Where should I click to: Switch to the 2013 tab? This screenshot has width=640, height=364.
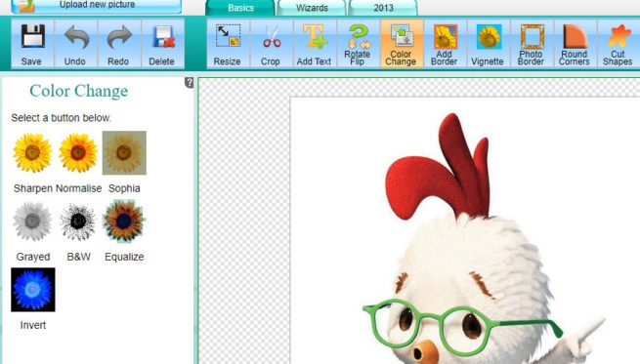[x=383, y=8]
